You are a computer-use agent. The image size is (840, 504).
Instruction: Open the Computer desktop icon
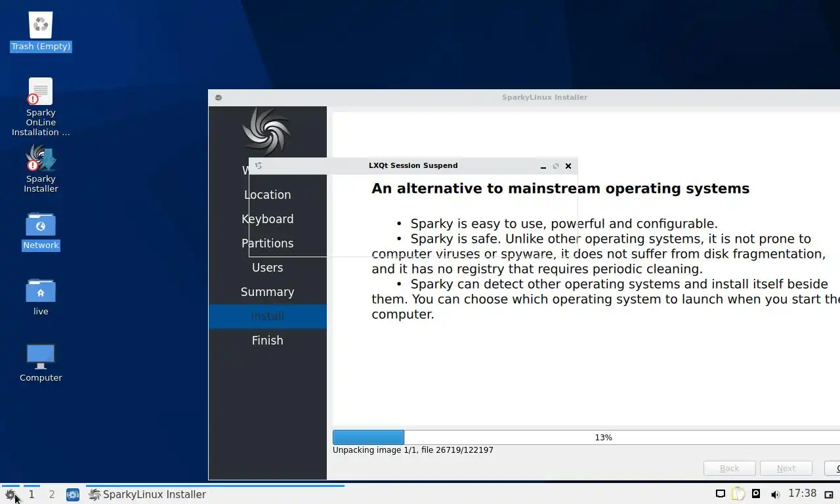pyautogui.click(x=41, y=363)
